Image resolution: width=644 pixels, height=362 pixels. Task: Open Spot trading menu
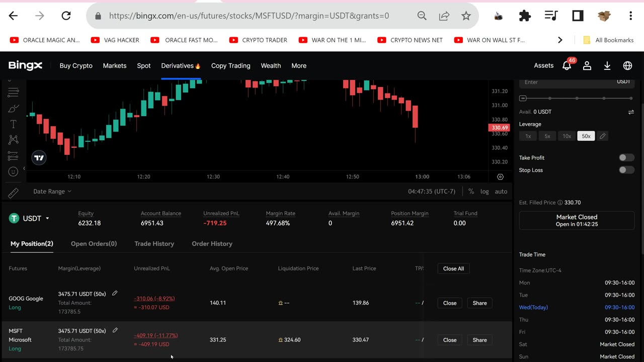(144, 66)
